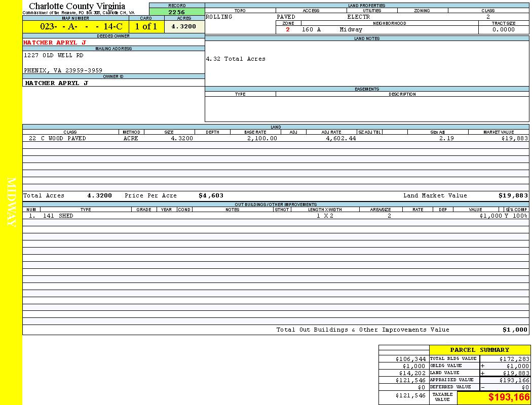Image resolution: width=532 pixels, height=405 pixels.
Task: Click the Midway neighborhood name
Action: pyautogui.click(x=351, y=30)
